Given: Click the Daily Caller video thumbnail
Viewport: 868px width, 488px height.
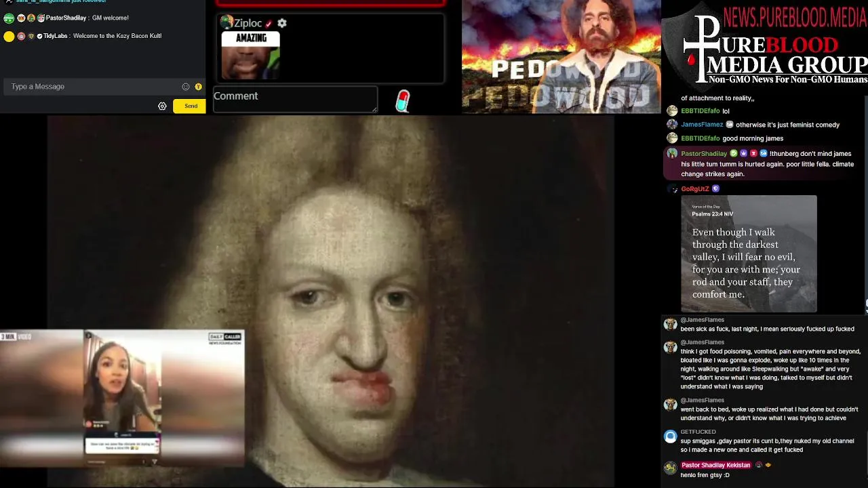Looking at the screenshot, I should coord(122,399).
